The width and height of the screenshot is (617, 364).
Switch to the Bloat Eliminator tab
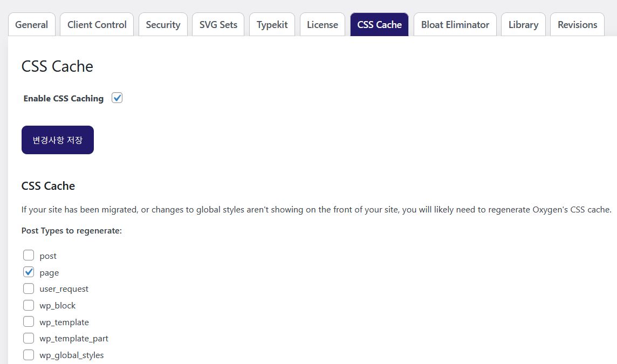click(x=455, y=25)
